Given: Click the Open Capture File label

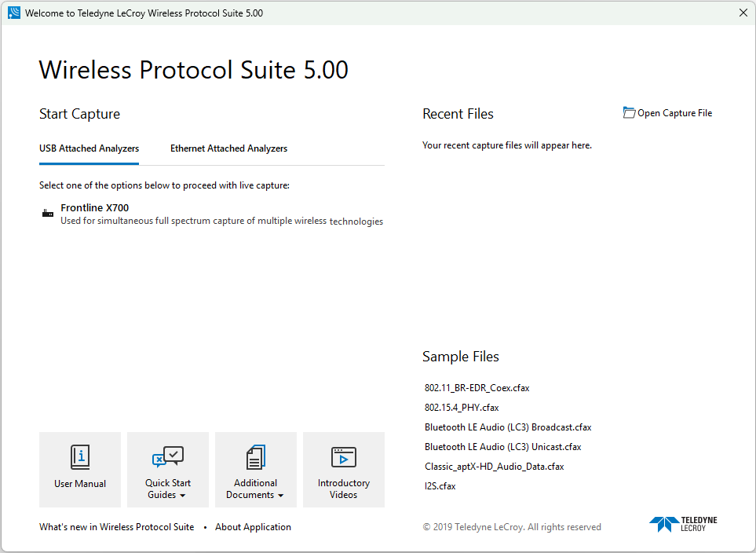Looking at the screenshot, I should point(674,113).
